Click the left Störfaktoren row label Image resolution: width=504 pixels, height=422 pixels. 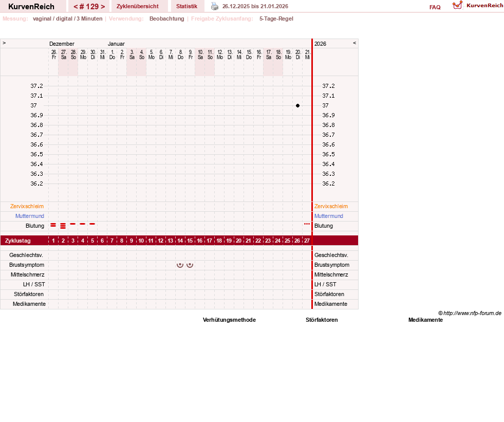pos(29,294)
